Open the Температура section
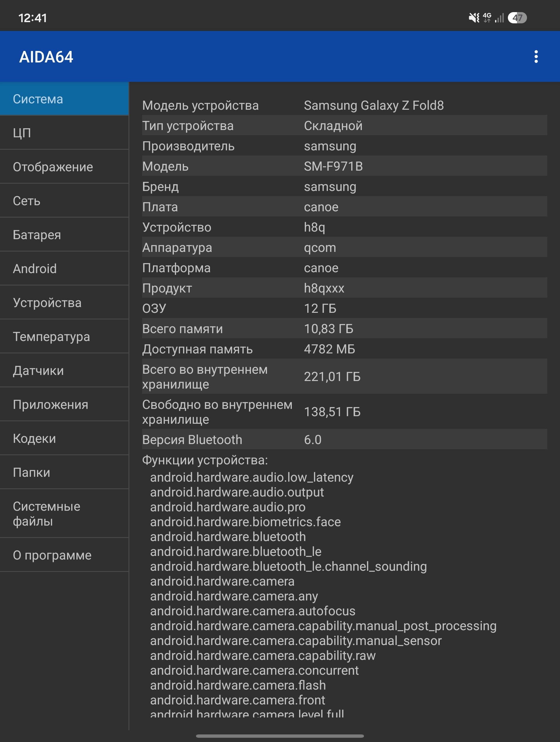Viewport: 560px width, 742px height. tap(64, 336)
